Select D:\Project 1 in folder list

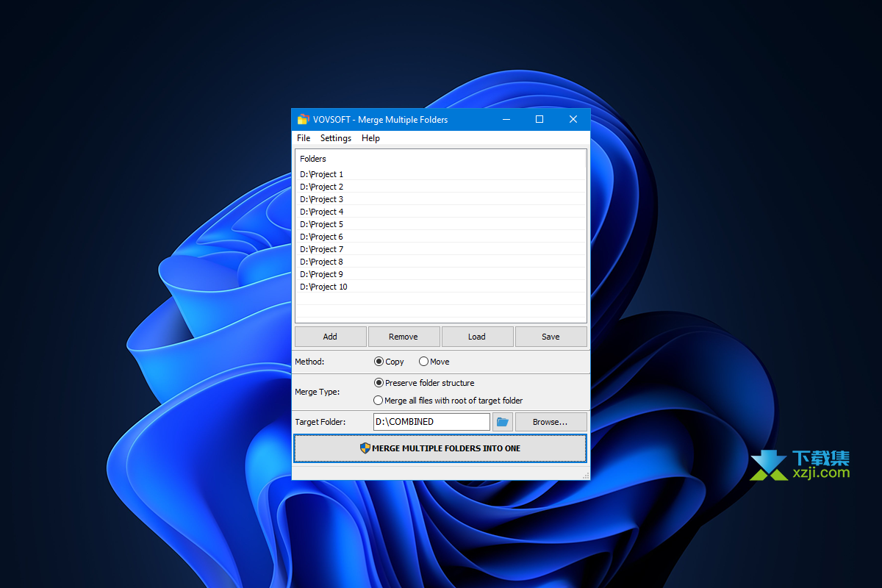tap(440, 174)
